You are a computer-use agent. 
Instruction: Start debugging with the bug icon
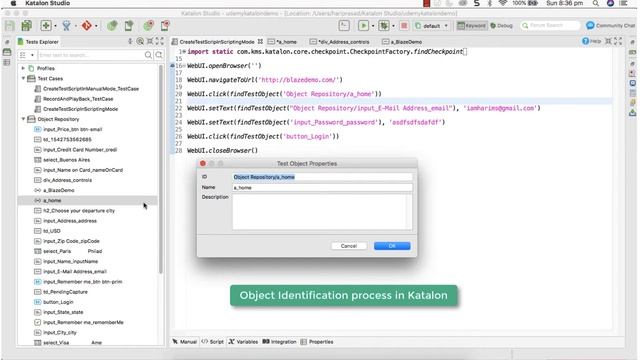click(x=384, y=26)
